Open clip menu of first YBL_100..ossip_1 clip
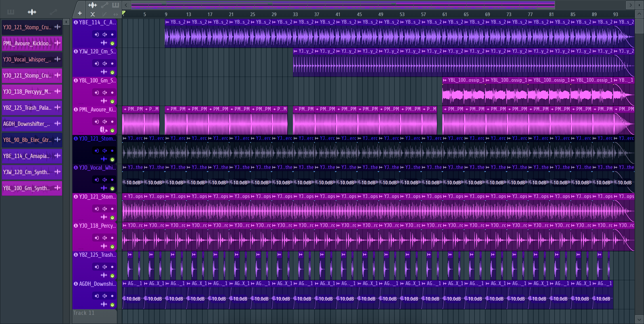Viewport: 644px width, 324px height. point(445,80)
